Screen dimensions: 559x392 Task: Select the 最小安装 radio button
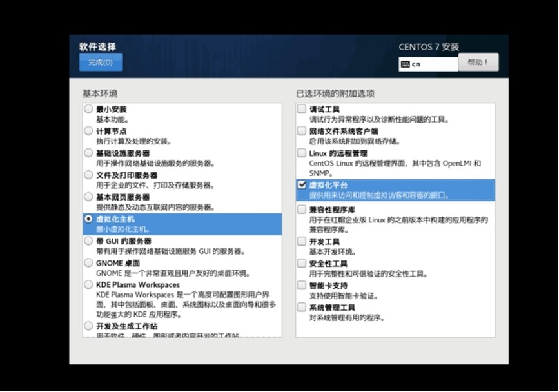click(88, 109)
